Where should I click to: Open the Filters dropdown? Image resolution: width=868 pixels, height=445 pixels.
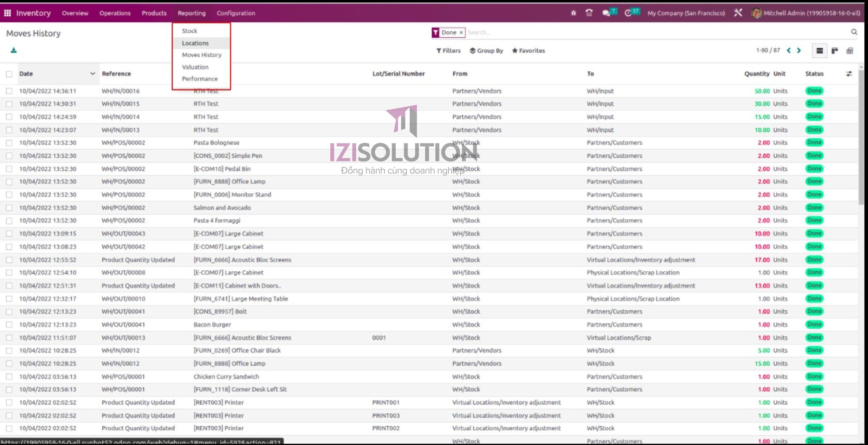point(448,51)
